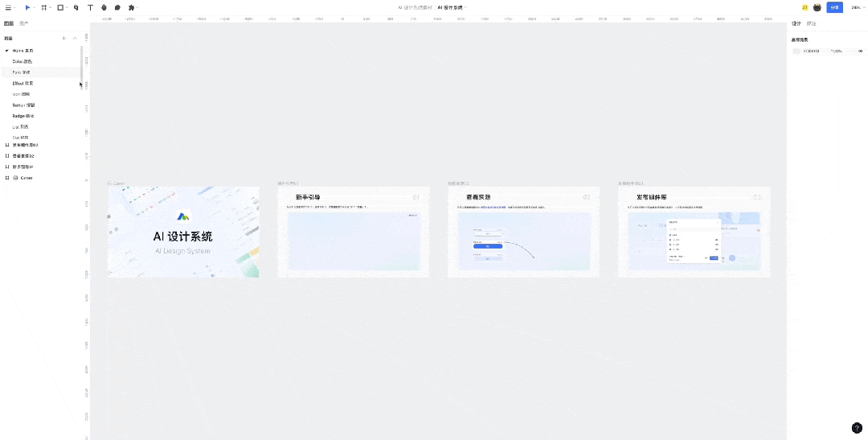Open the Plugins puzzle-piece tool

(131, 7)
